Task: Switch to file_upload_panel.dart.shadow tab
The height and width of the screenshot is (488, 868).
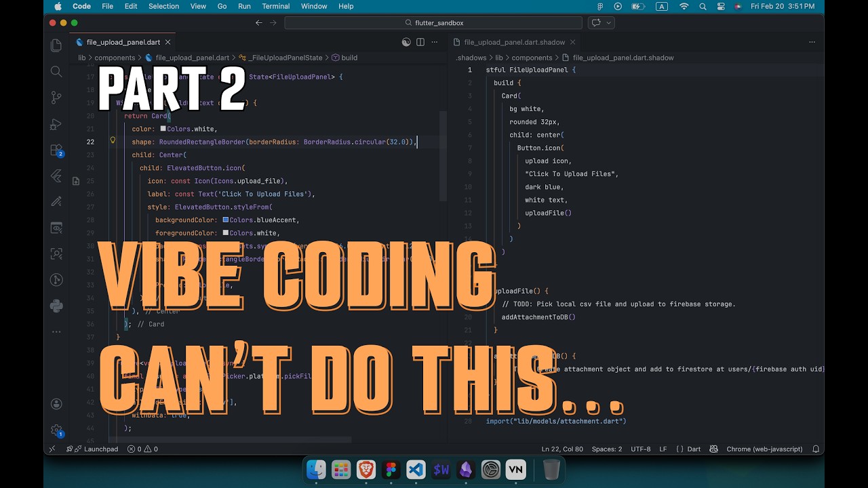Action: coord(514,42)
